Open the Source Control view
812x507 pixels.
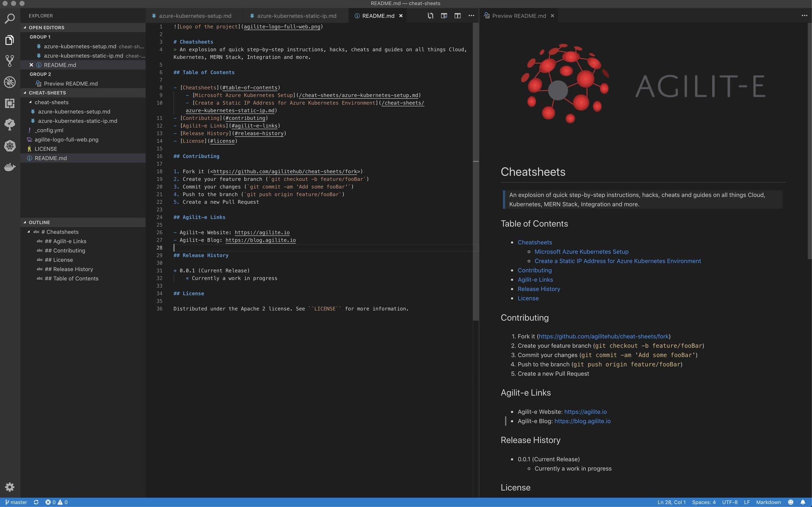point(10,61)
